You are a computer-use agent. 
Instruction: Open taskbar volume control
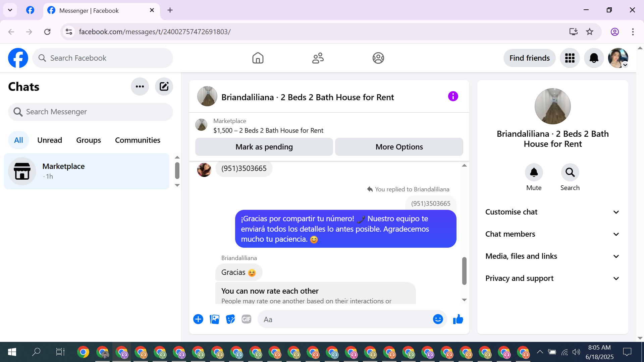pos(576,352)
